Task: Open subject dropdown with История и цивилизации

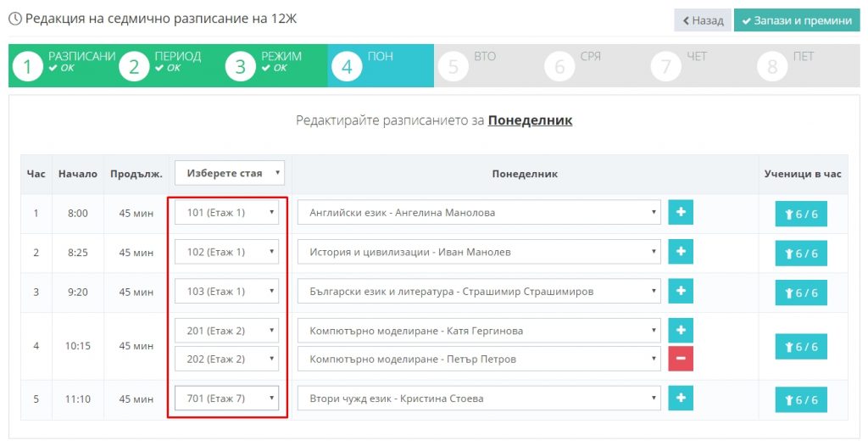Action: tap(478, 252)
